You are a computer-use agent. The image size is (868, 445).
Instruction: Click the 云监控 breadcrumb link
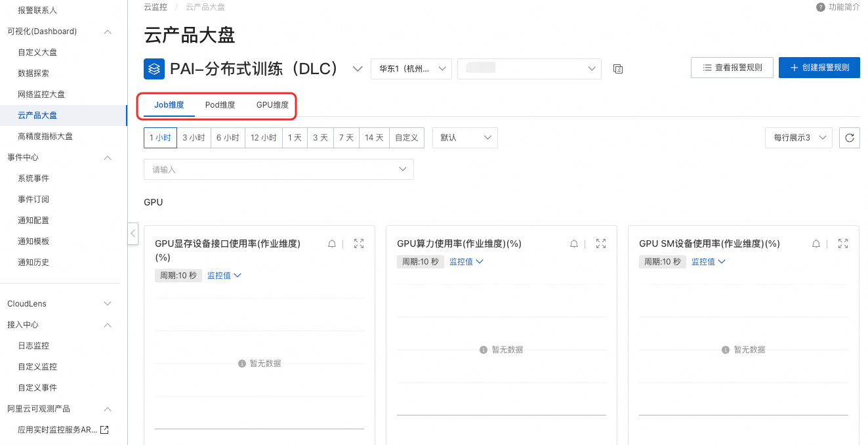[x=155, y=7]
